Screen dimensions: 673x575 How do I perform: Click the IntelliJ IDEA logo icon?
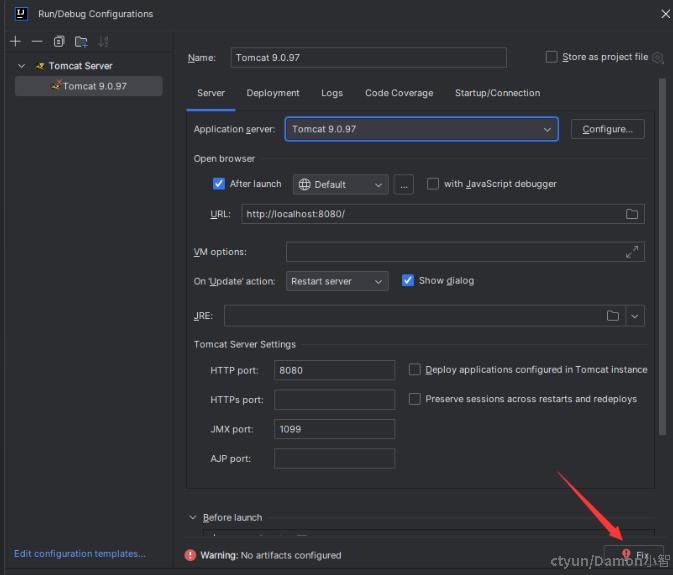[21, 14]
